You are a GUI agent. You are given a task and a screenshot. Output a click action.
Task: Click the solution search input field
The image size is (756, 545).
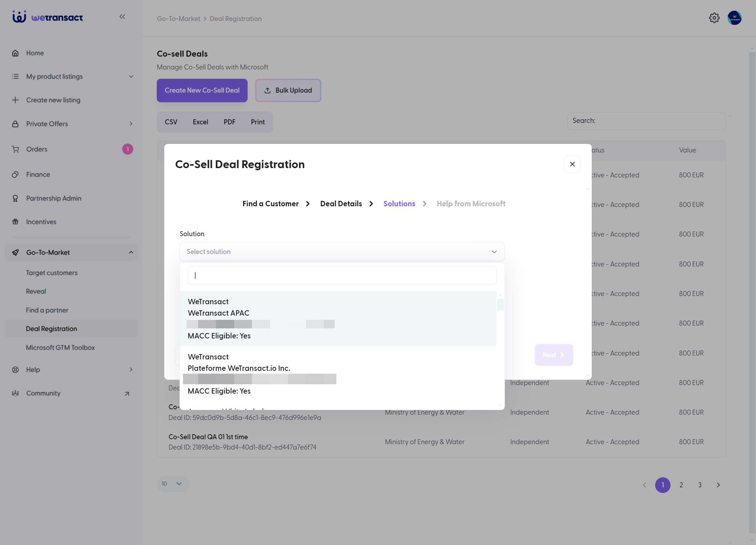(x=342, y=275)
